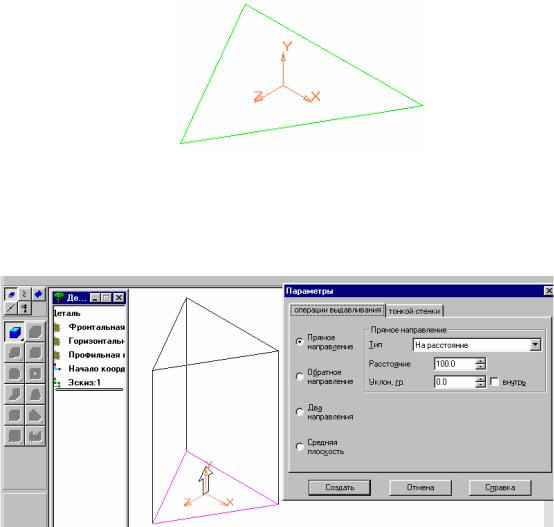Select the Фронтальная plane in the tree

click(96, 327)
